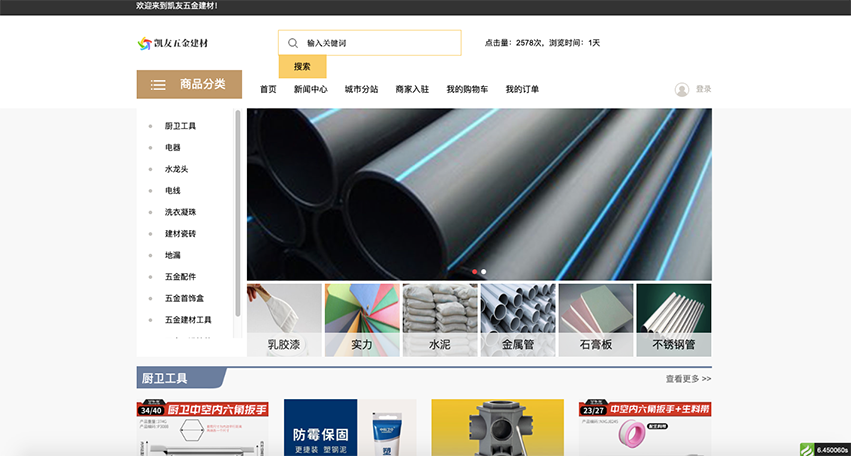Open the 不锈钢管 product category tile
This screenshot has height=456, width=851.
pos(674,320)
